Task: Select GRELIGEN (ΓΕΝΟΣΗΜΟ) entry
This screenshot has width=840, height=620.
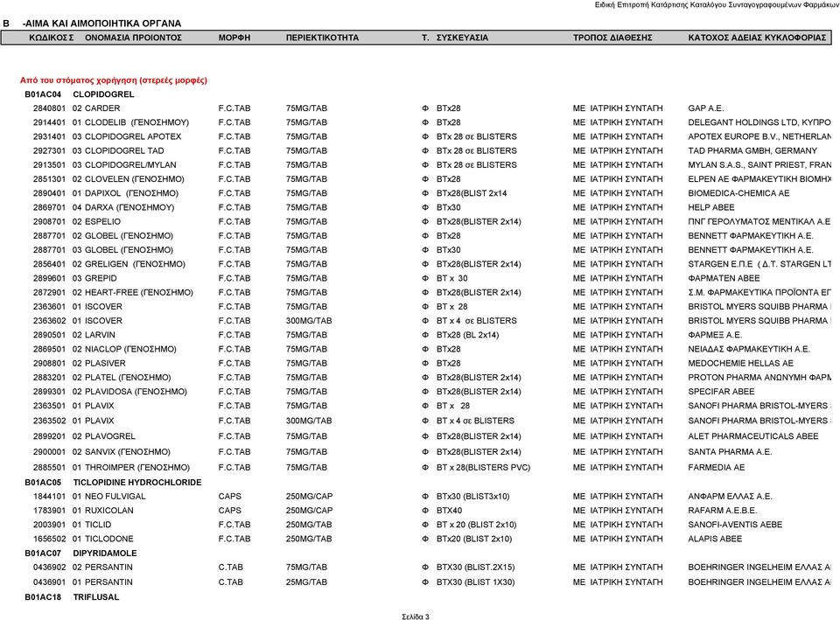Action: pyautogui.click(x=135, y=264)
